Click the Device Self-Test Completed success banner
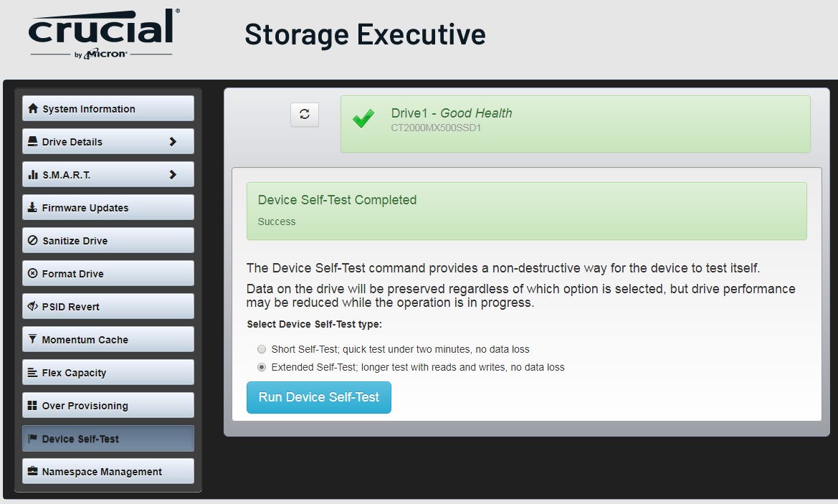 point(526,211)
